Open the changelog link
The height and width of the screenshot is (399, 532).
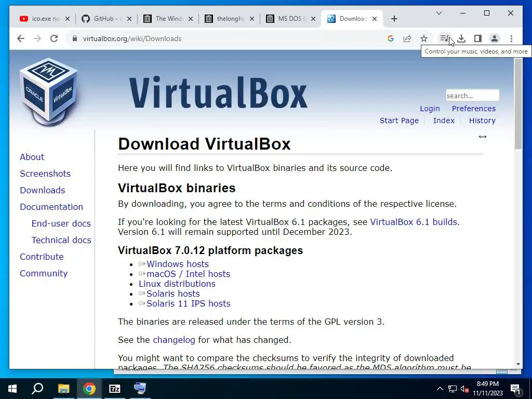click(x=174, y=340)
